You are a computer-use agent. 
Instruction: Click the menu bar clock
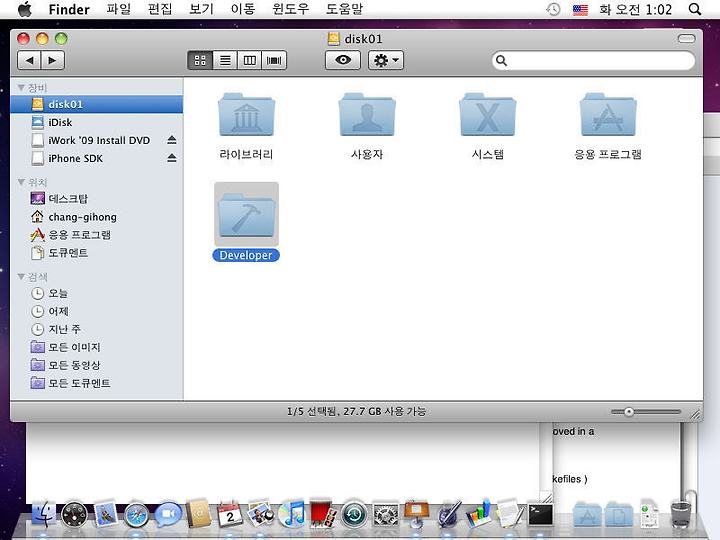click(x=636, y=9)
